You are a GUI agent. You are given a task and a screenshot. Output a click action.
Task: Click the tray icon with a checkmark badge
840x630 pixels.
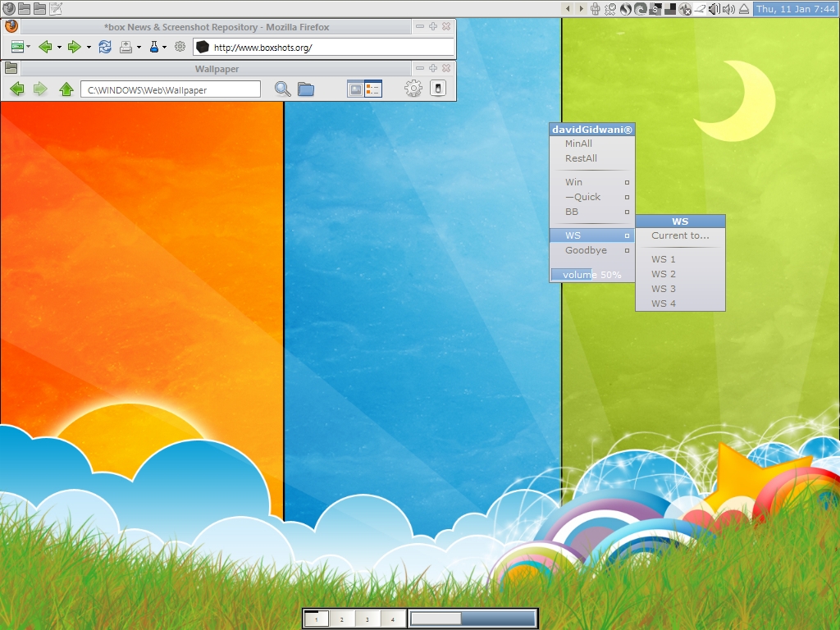[610, 8]
